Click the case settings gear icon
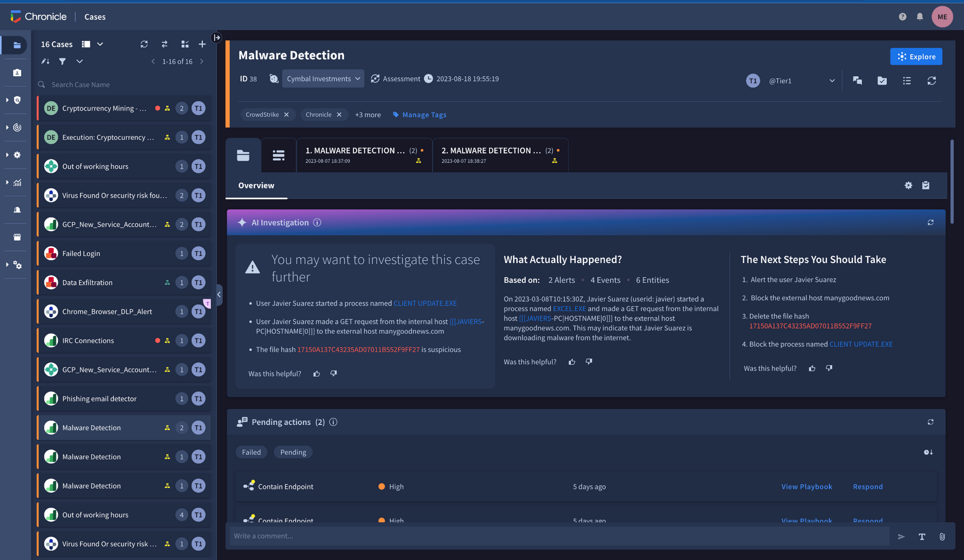 click(x=908, y=185)
